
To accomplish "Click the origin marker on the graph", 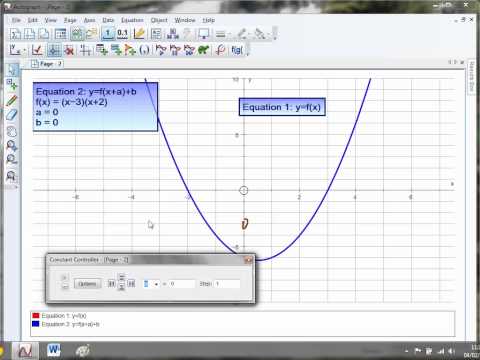I will pos(244,190).
